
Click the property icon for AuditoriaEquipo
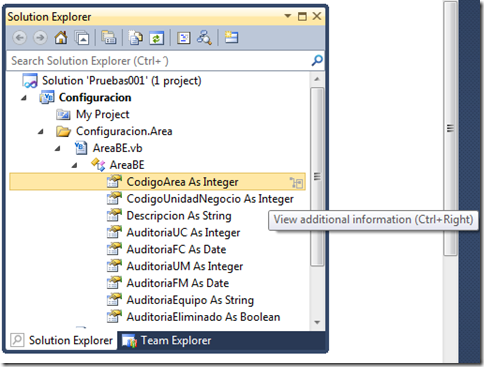click(x=114, y=300)
